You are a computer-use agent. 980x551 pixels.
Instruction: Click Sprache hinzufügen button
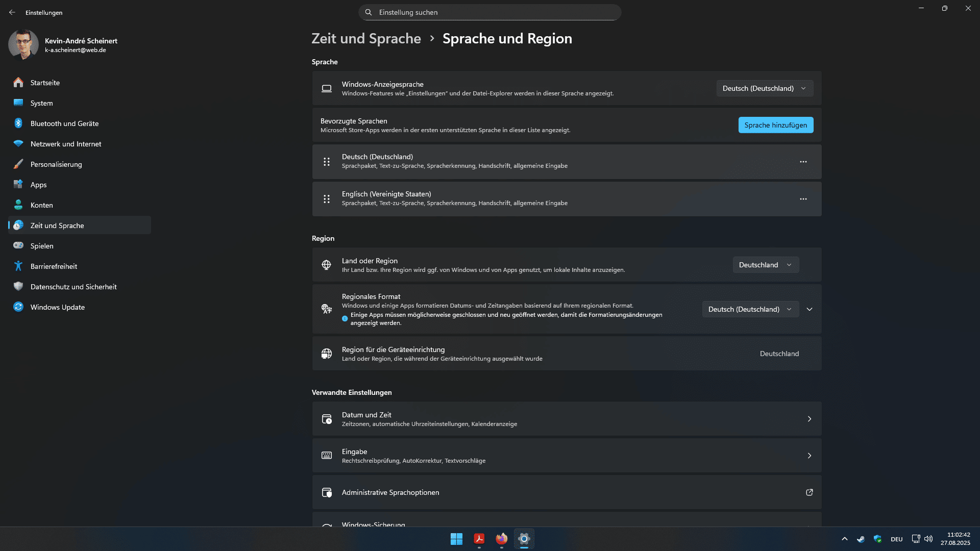pos(775,125)
